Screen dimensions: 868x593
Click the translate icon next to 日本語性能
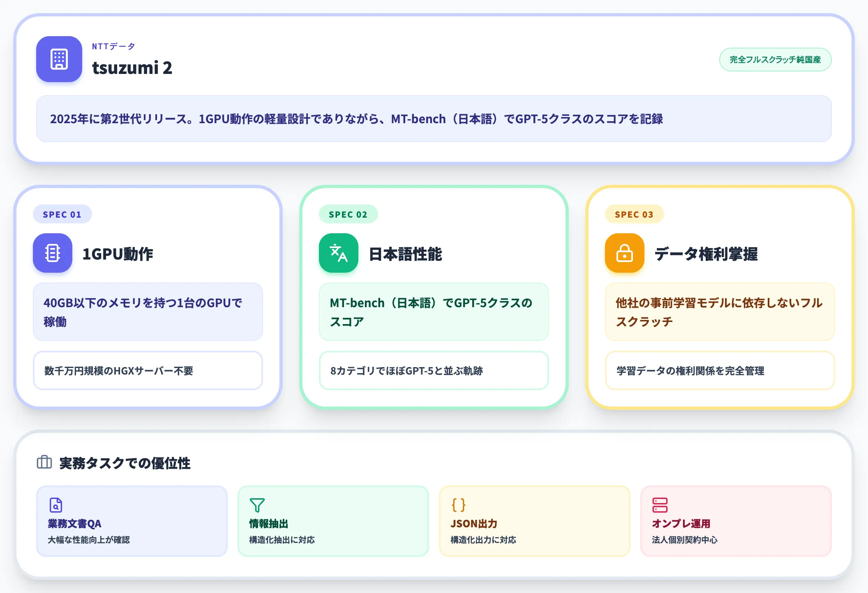339,253
